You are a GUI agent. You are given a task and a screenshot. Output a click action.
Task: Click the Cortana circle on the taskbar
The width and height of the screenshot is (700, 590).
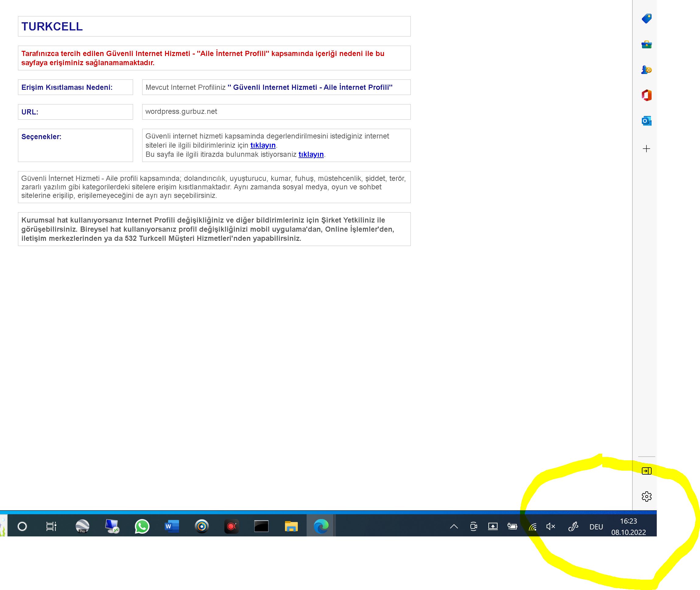(22, 526)
